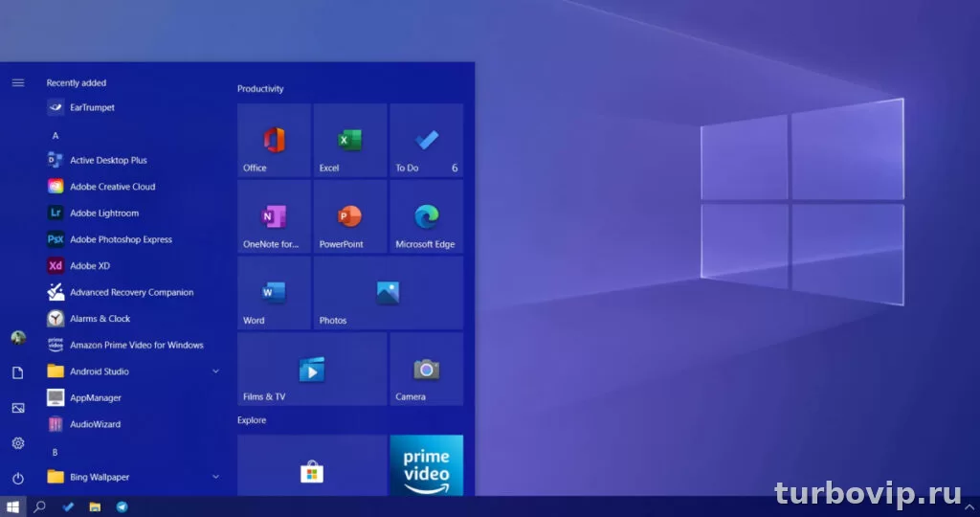
Task: Open Films & TV tile
Action: (x=312, y=369)
